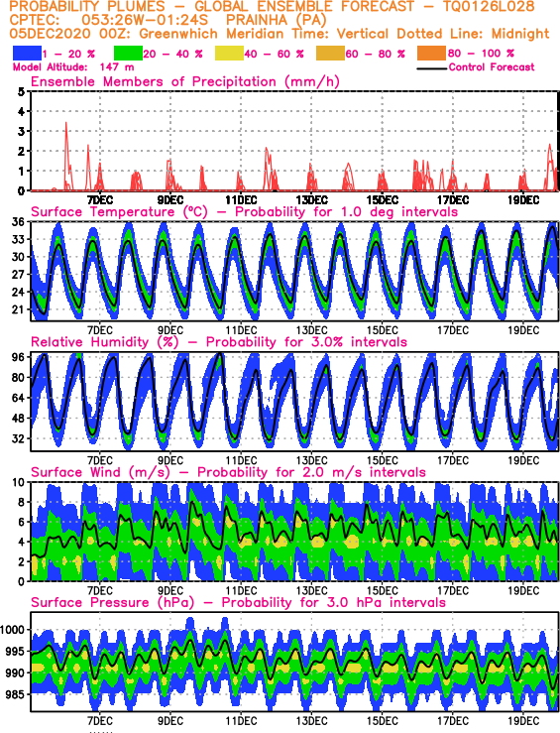Click the Ensemble Members of Precipitation title
The image size is (560, 733).
(185, 81)
